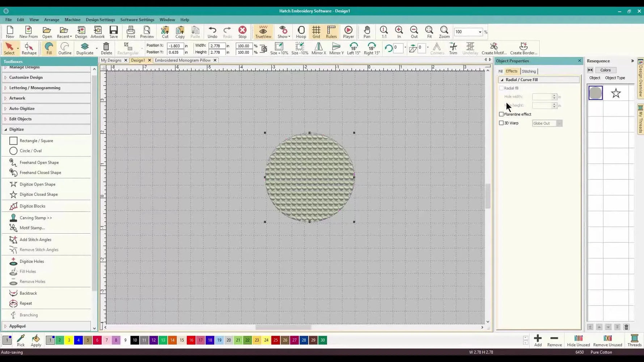This screenshot has width=644, height=362.
Task: Click the TrueView toggle icon
Action: tap(263, 32)
